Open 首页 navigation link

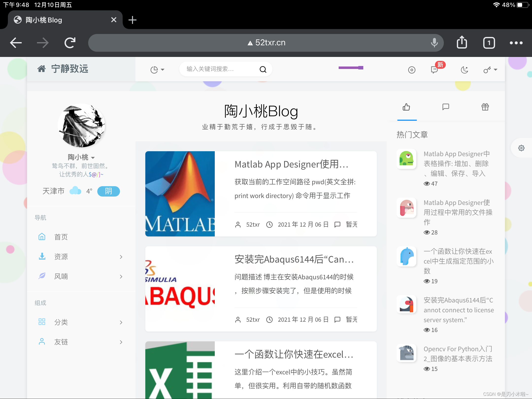[61, 237]
